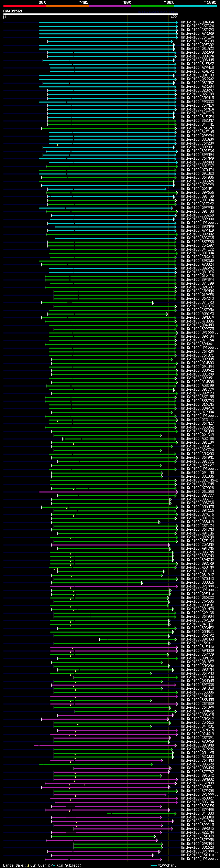Select the label UniRef100_A2X5B4
220x868 pixels.
pos(197,87)
